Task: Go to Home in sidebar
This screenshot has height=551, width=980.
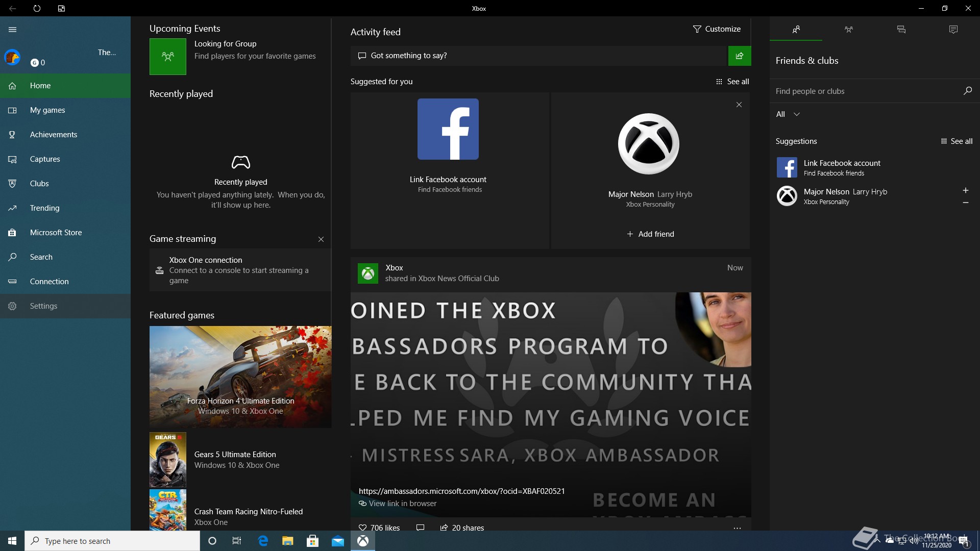Action: point(65,86)
